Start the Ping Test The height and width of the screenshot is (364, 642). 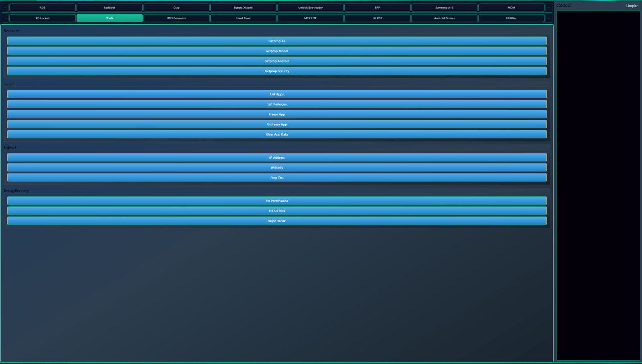pos(276,178)
